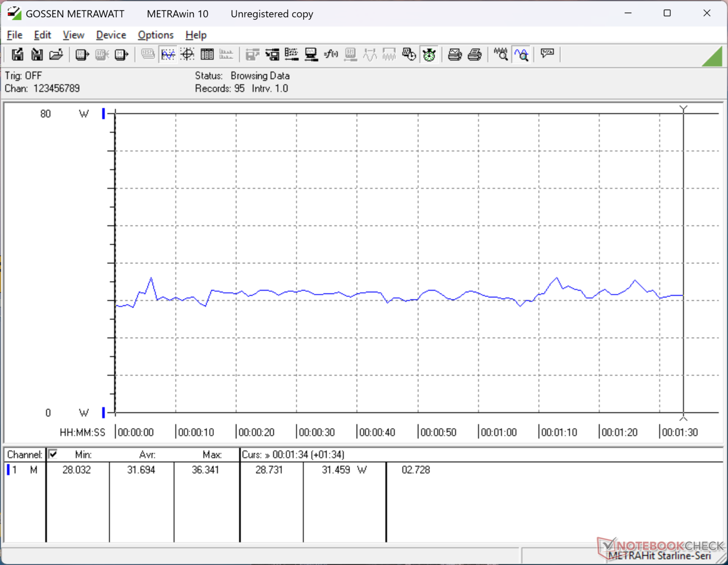Toggle the active curve zoom toolbar button
The height and width of the screenshot is (565, 728).
pyautogui.click(x=521, y=55)
